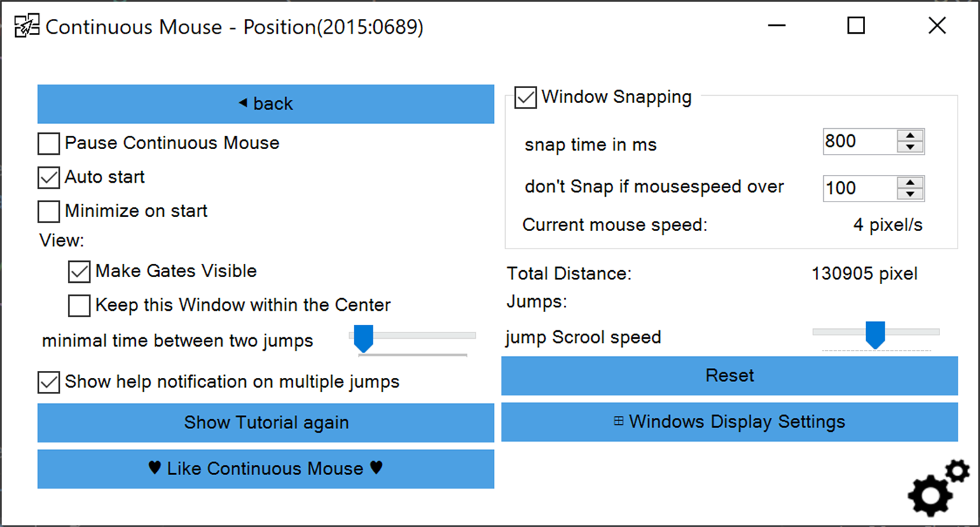Decrease snap time with down arrow
This screenshot has width=980, height=527.
(x=910, y=147)
